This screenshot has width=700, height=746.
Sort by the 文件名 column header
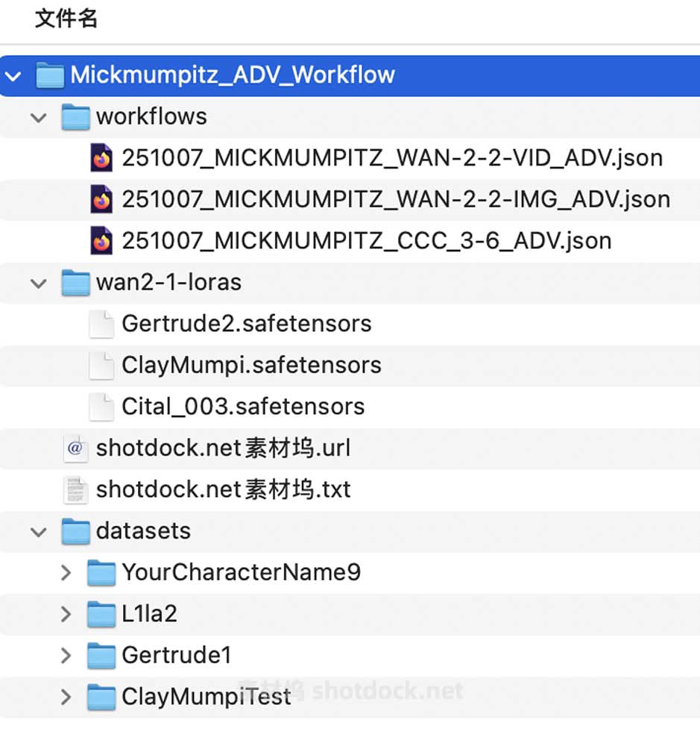[x=66, y=19]
